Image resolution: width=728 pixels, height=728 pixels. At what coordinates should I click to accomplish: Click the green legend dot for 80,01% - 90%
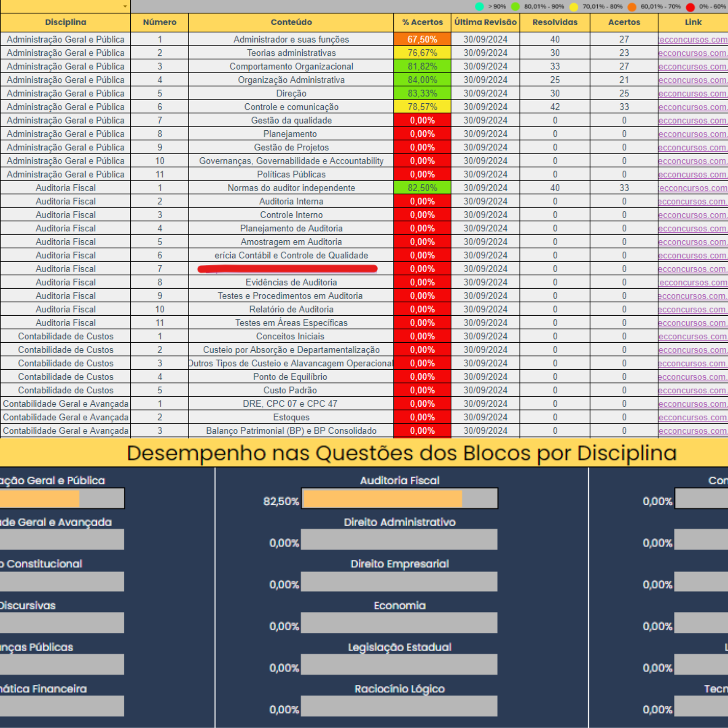point(515,7)
